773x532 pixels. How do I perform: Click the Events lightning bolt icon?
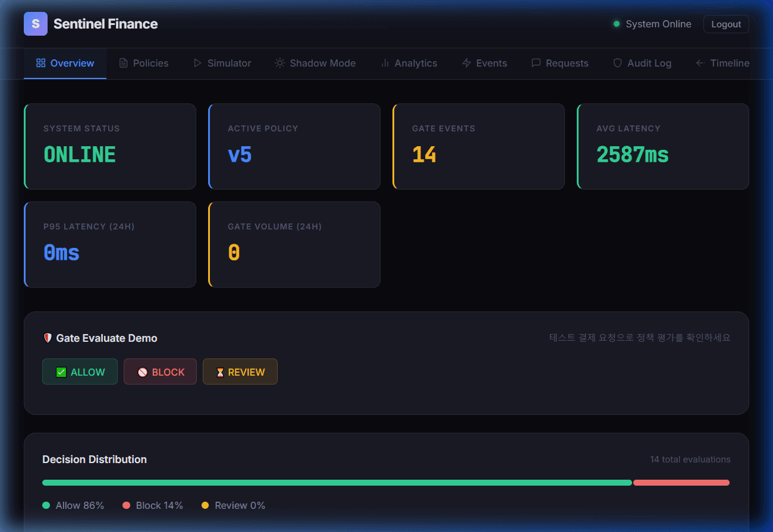467,63
